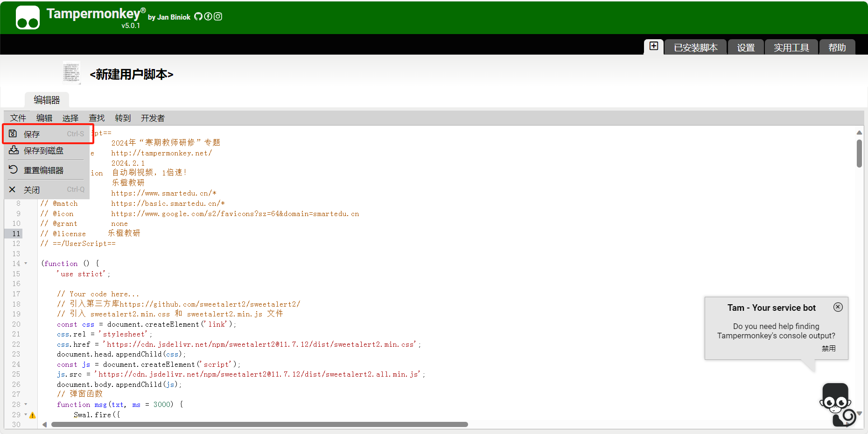This screenshot has width=868, height=434.
Task: Open the 选择 menu
Action: point(70,118)
